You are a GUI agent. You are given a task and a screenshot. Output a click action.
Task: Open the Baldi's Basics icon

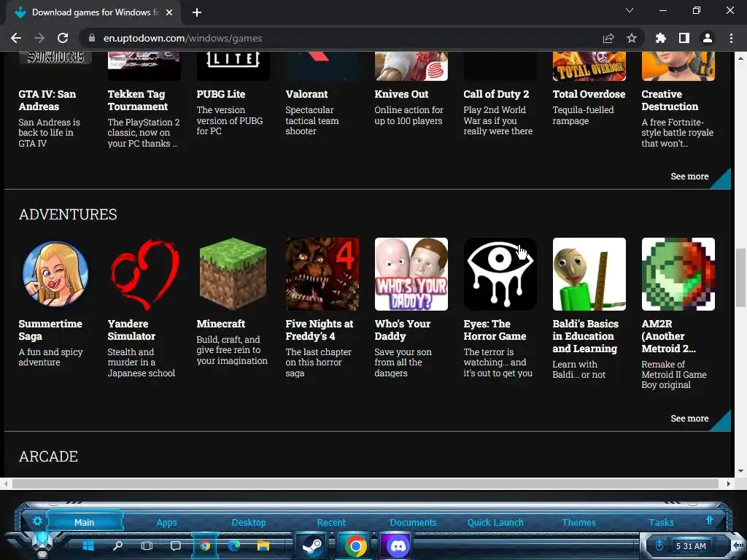589,274
